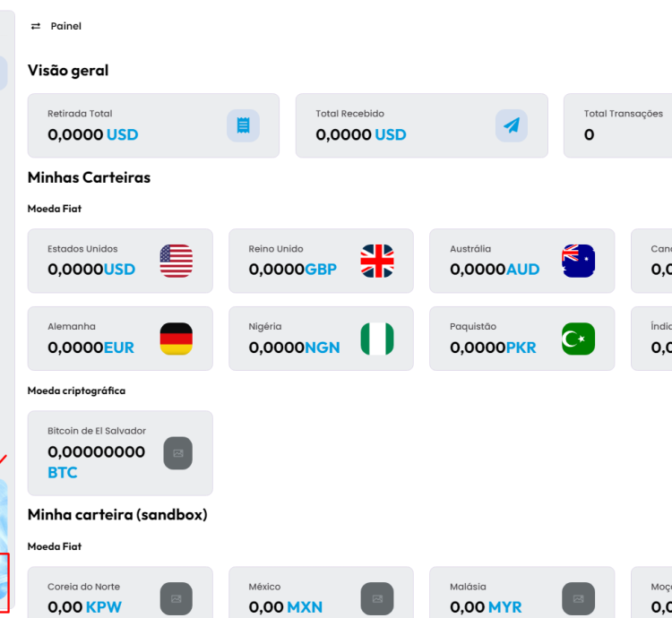Click the México wallet placeholder icon
Screen dimensions: 672x618
(x=377, y=598)
